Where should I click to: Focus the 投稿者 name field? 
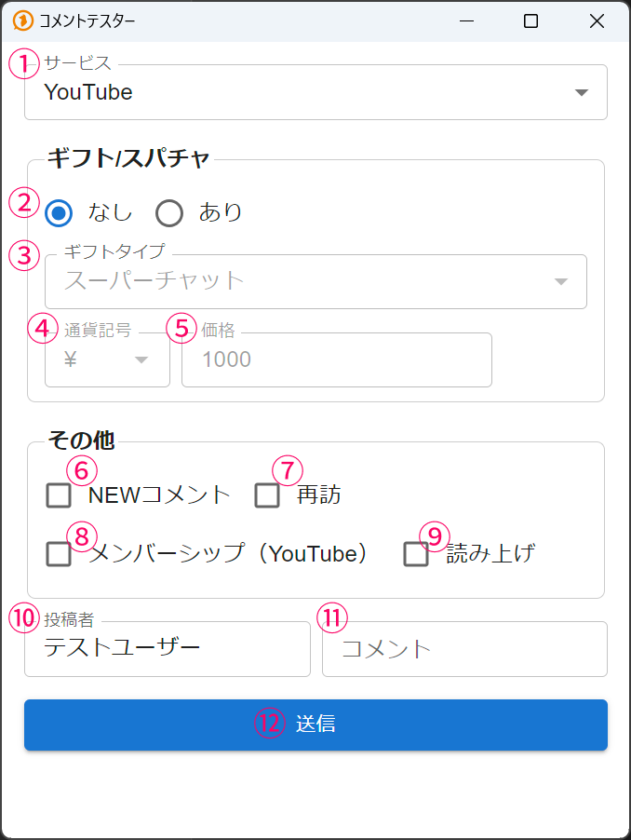(168, 649)
